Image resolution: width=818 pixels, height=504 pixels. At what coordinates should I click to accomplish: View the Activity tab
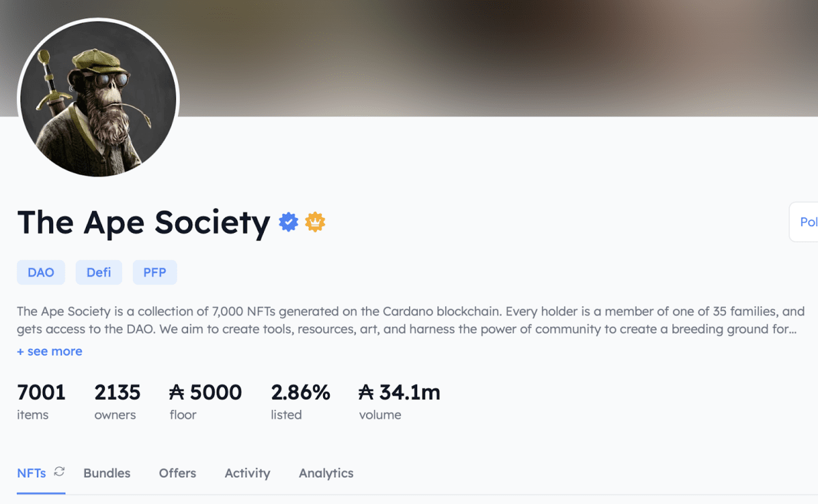(247, 473)
